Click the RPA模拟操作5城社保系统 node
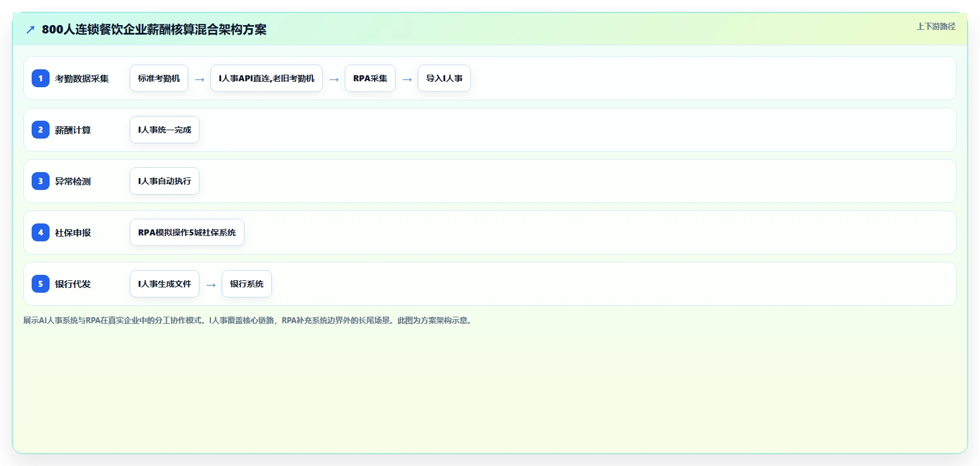The width and height of the screenshot is (980, 466). (187, 232)
